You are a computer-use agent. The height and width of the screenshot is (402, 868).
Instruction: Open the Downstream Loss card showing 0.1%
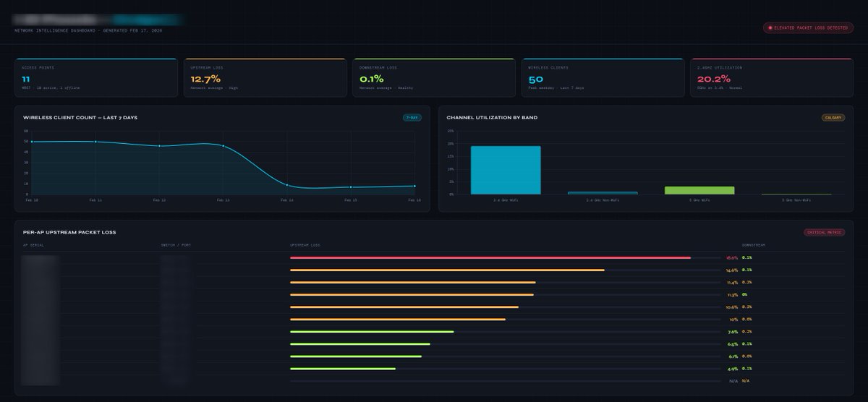[x=434, y=77]
